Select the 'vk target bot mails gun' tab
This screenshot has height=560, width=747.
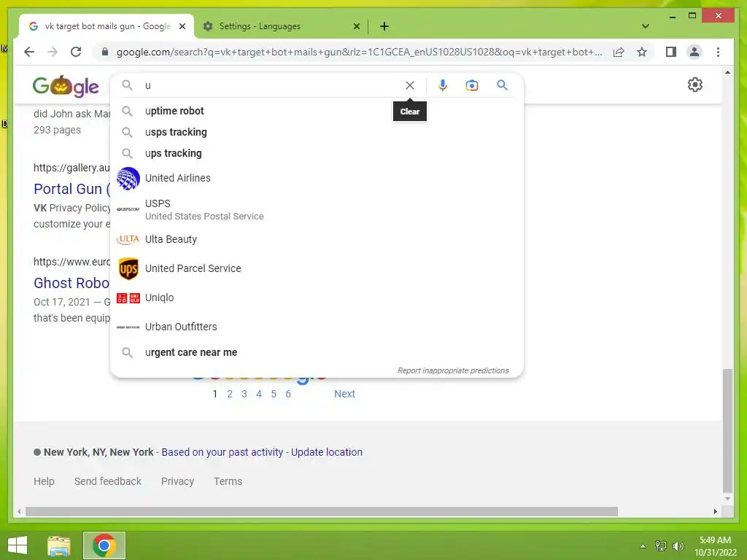click(x=107, y=26)
